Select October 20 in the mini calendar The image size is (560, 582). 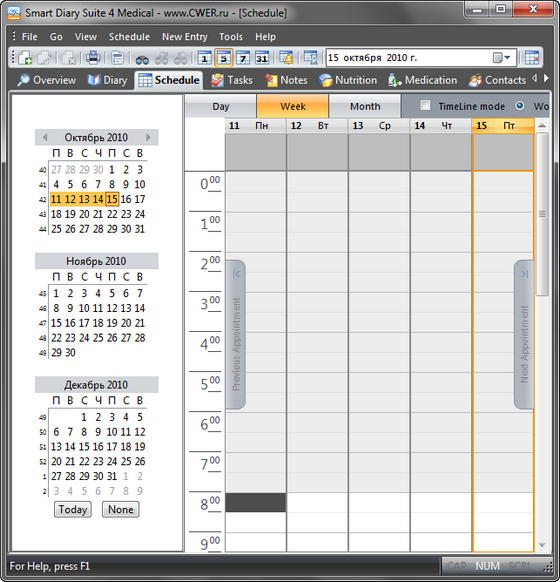pos(84,214)
